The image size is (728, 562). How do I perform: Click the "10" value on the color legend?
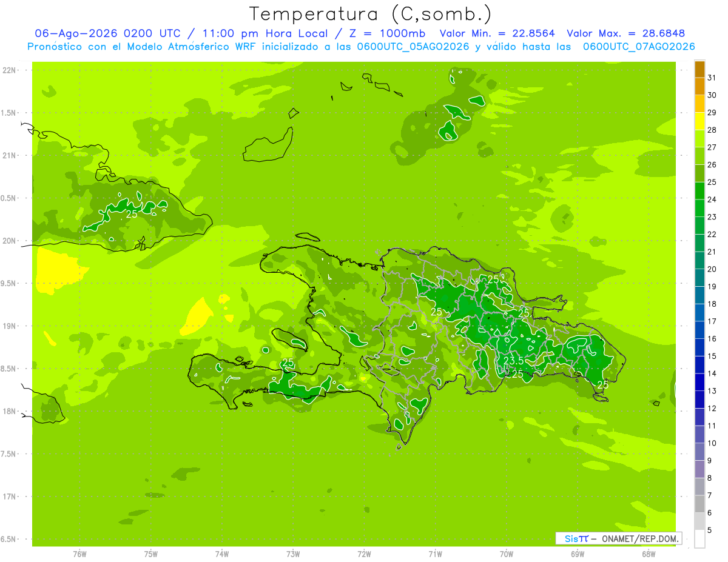(712, 443)
